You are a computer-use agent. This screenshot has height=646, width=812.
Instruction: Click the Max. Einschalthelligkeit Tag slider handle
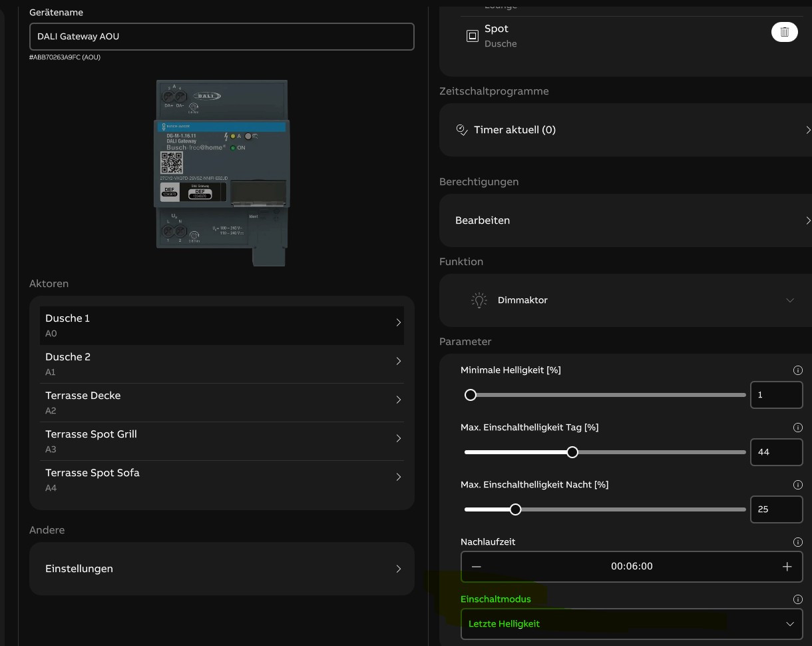pyautogui.click(x=572, y=452)
